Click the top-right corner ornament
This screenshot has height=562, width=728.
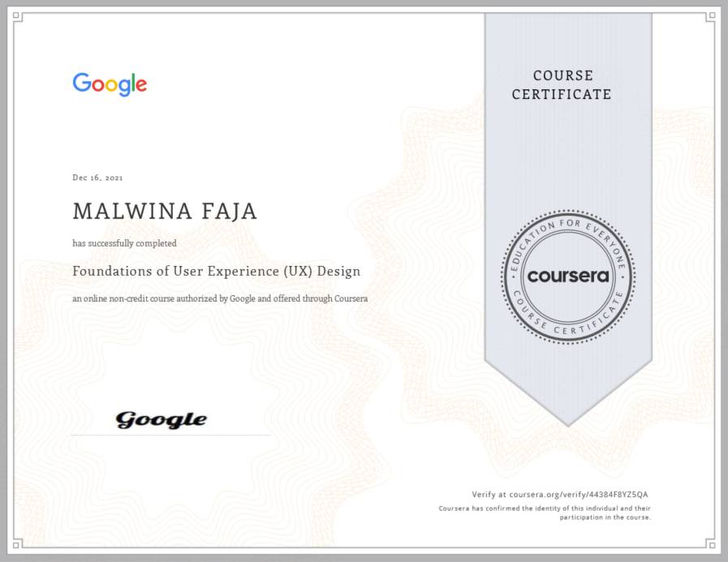click(x=710, y=17)
